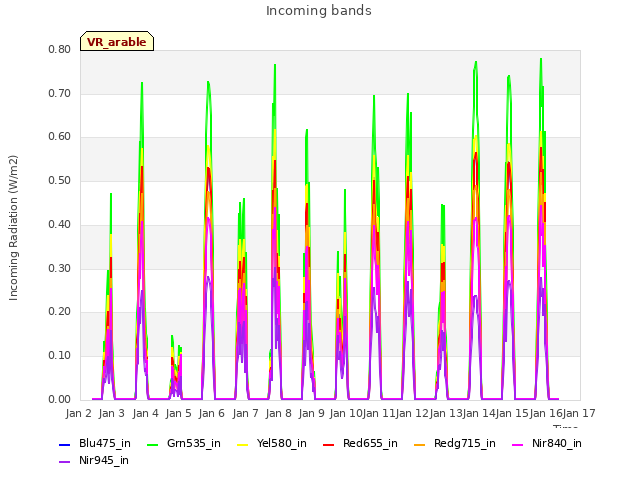Click the Red655_in legend color marker
This screenshot has width=640, height=480.
pos(329,444)
